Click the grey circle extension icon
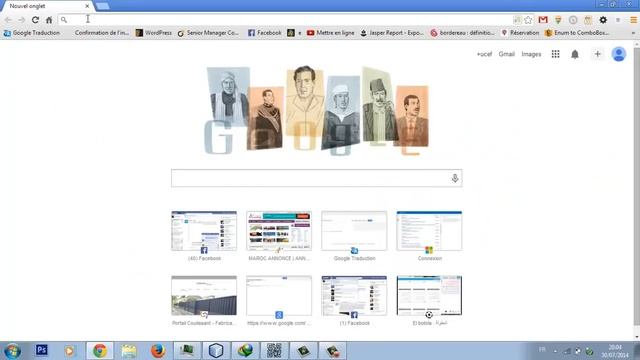The image size is (640, 360). coord(573,20)
